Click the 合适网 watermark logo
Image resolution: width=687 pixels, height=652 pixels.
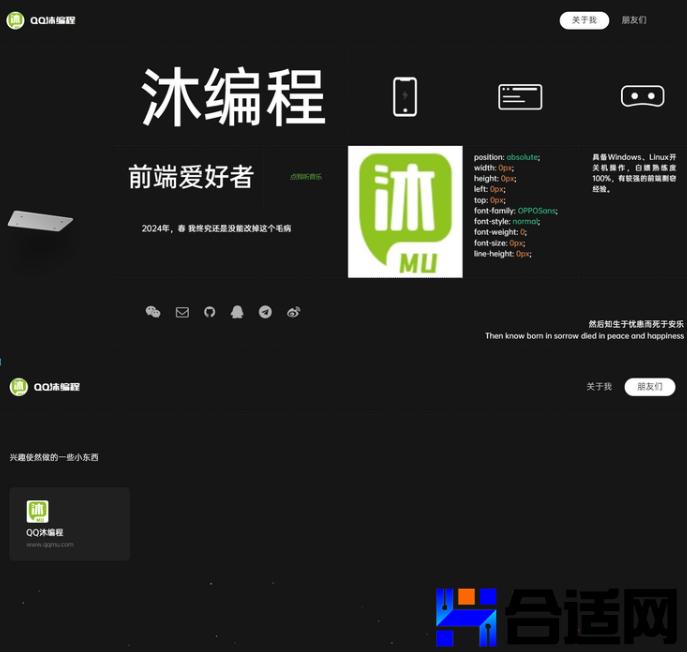pos(560,617)
